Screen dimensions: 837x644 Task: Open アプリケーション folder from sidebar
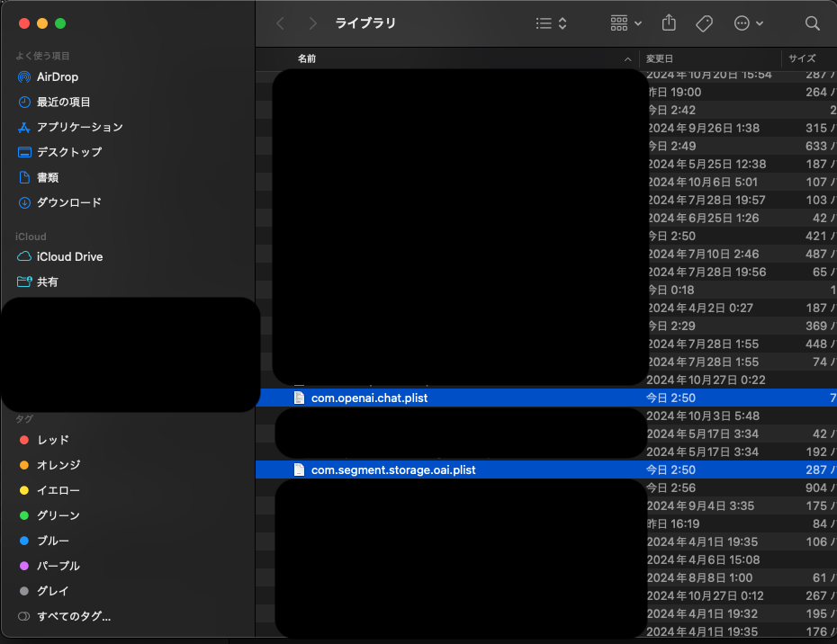79,127
